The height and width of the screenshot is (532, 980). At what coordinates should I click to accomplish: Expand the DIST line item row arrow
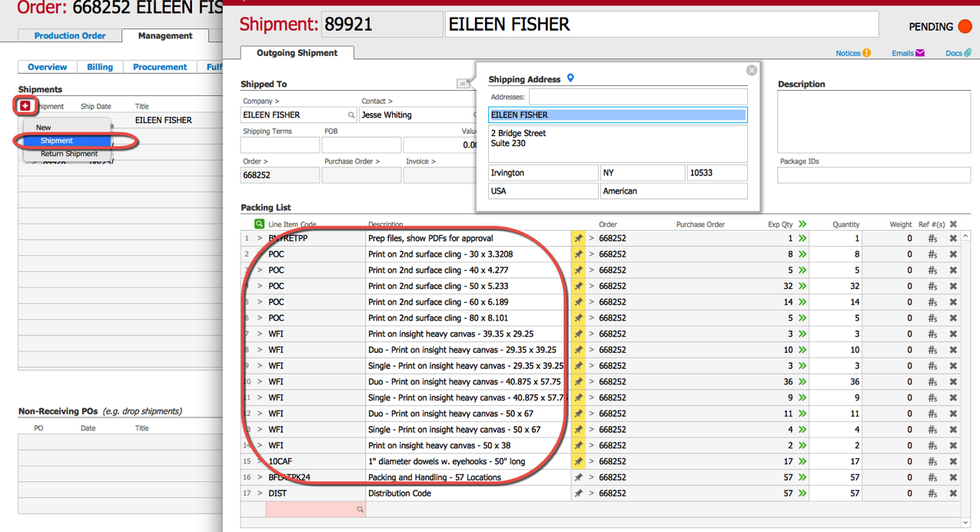pyautogui.click(x=260, y=494)
